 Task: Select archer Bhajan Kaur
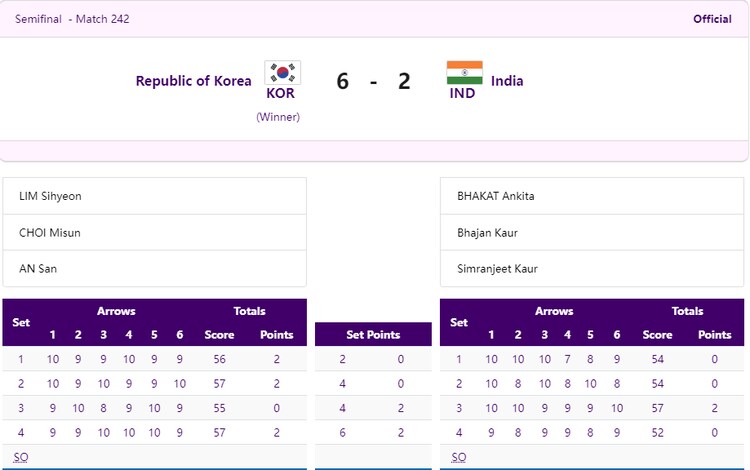click(x=488, y=233)
